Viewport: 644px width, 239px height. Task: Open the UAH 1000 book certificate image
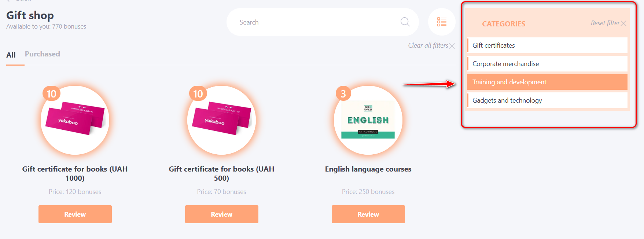coord(75,120)
